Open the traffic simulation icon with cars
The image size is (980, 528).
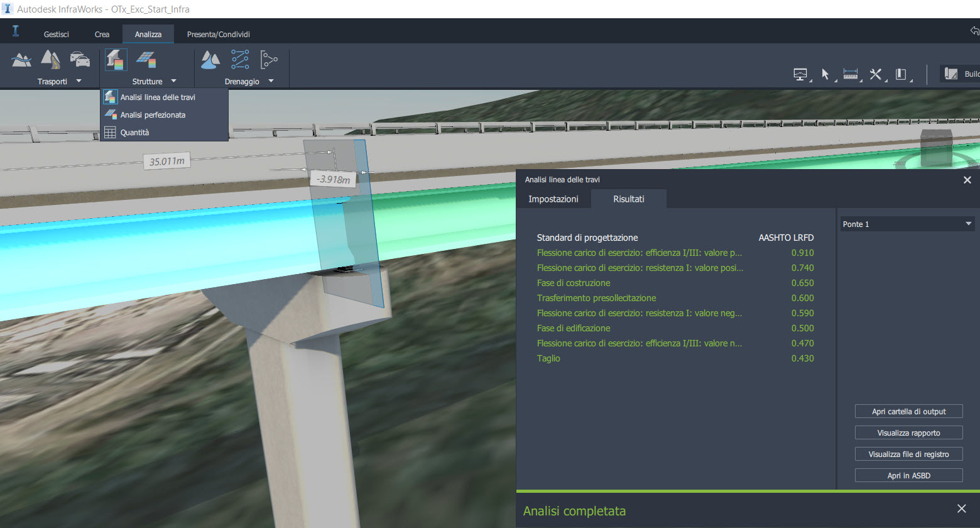[x=79, y=58]
